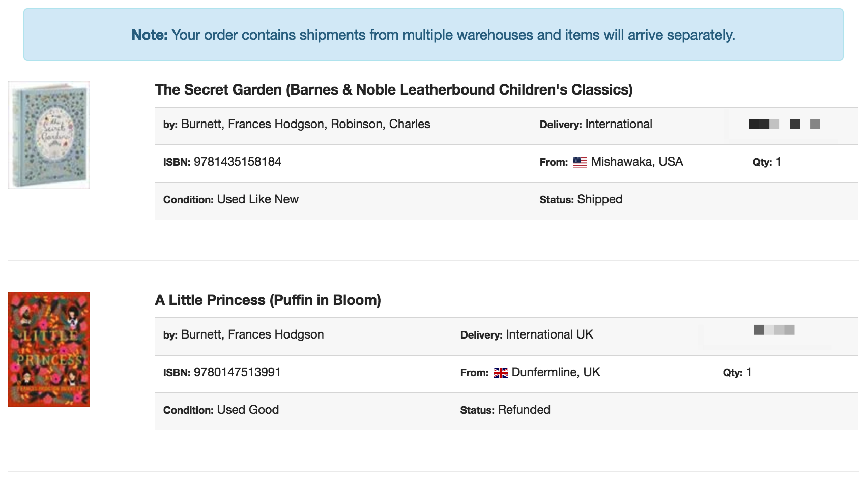Click blurred price beside Delivery: International UK
Viewport: 868px width, 489px height.
point(774,330)
